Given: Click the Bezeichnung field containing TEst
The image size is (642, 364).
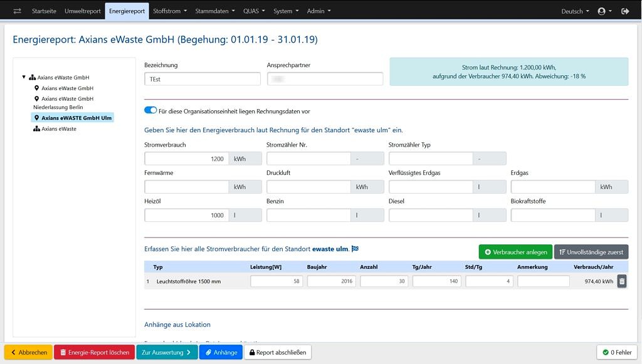Looking at the screenshot, I should point(203,79).
